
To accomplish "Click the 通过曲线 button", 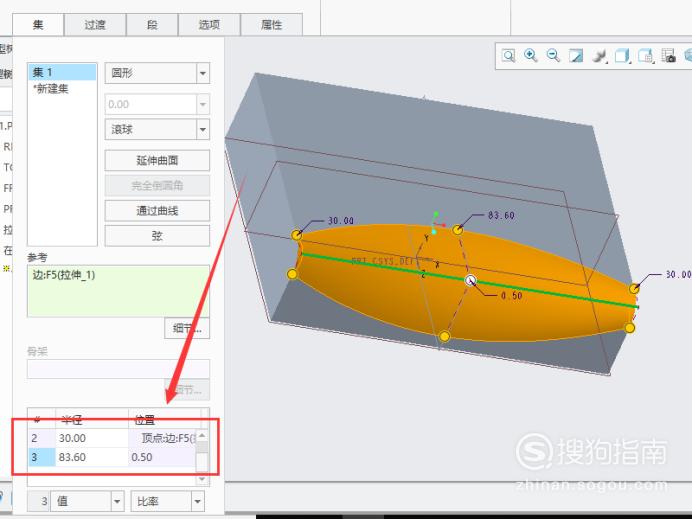I will 157,211.
